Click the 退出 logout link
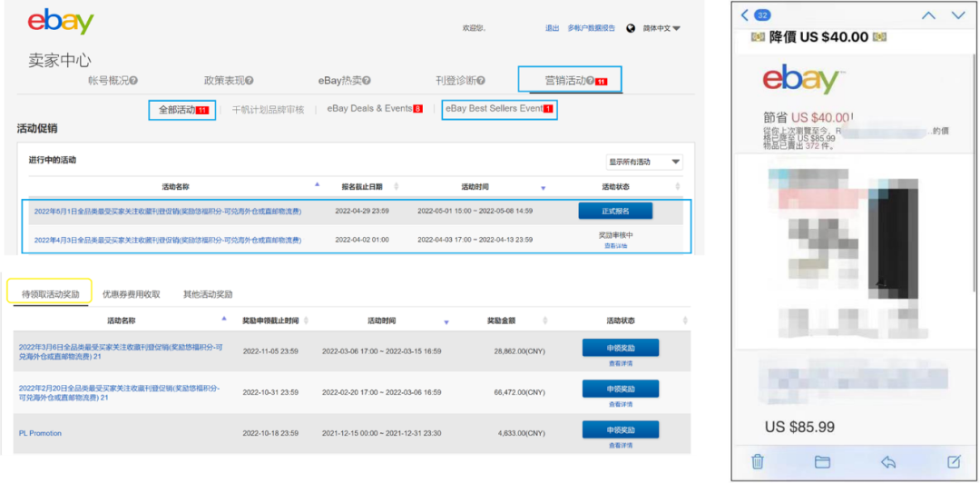Screen dimensions: 980x483 (x=552, y=28)
